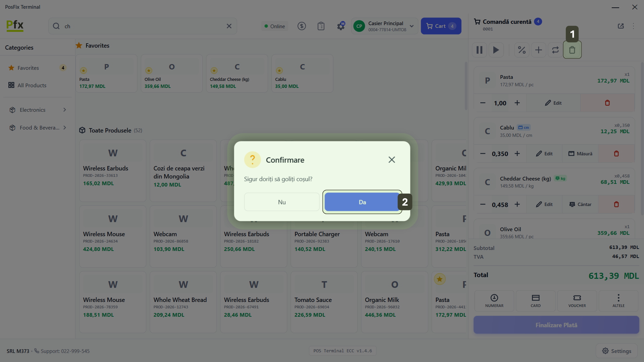Pop out the current order panel
Image resolution: width=644 pixels, height=362 pixels.
point(621,26)
